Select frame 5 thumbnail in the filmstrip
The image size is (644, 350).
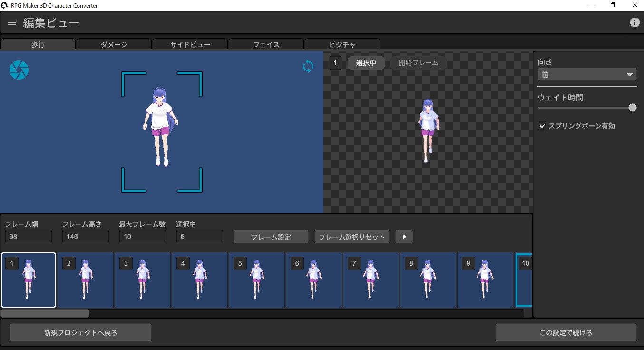pos(257,280)
